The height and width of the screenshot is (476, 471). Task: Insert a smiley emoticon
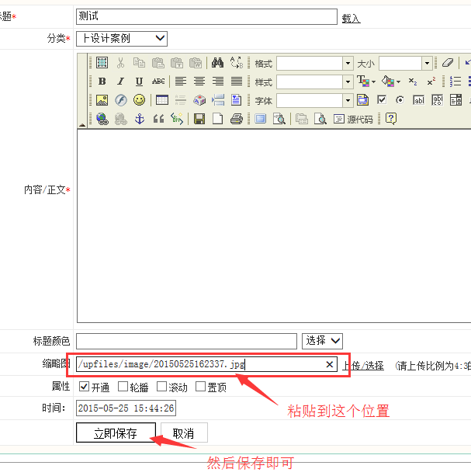(139, 100)
